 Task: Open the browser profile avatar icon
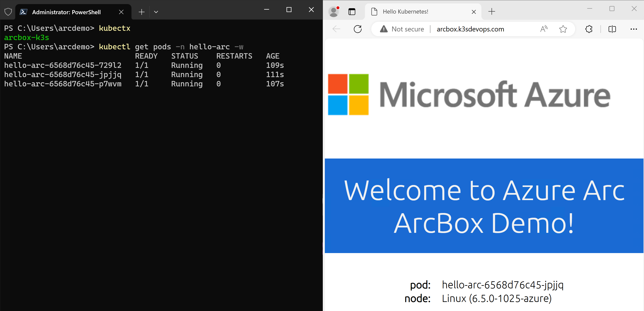[334, 11]
